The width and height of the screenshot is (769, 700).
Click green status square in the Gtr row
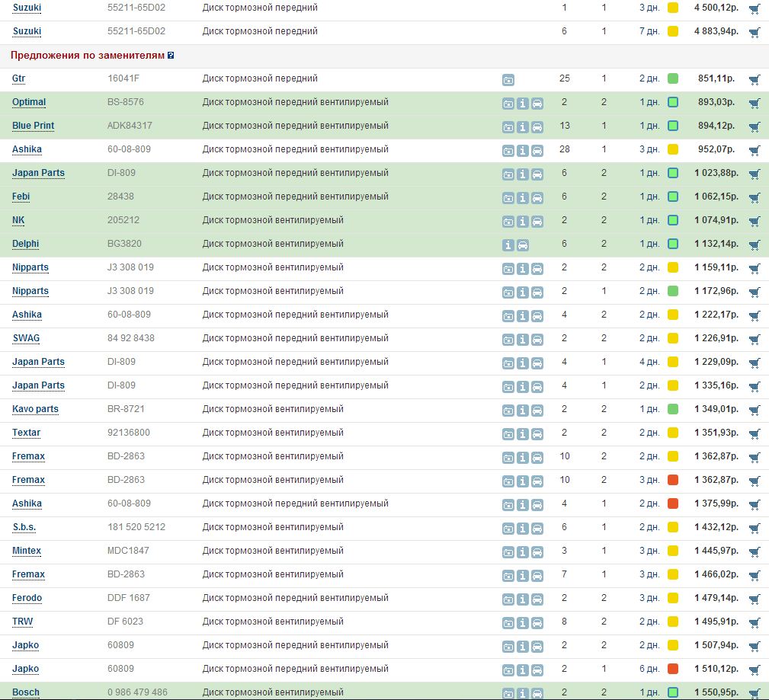(x=673, y=78)
